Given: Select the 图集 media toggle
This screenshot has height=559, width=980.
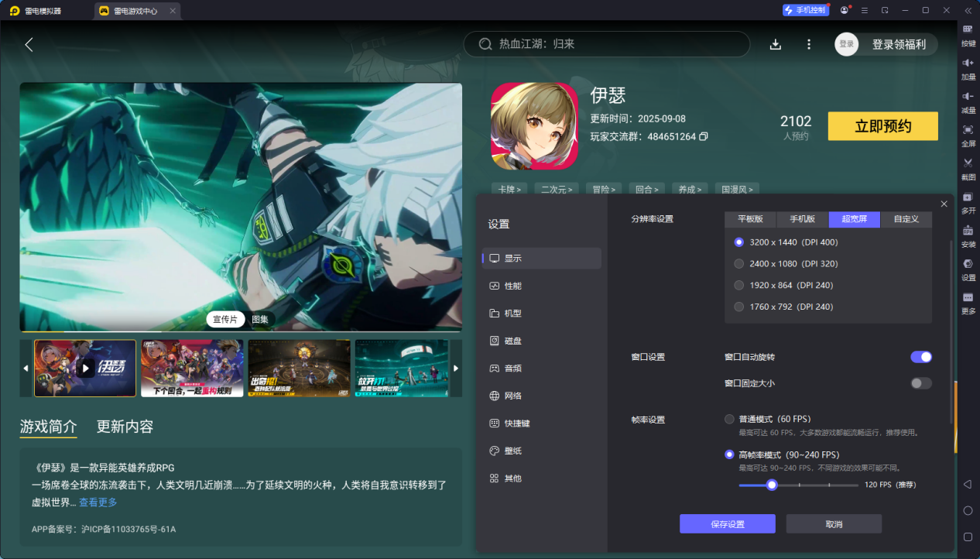Looking at the screenshot, I should pos(260,319).
